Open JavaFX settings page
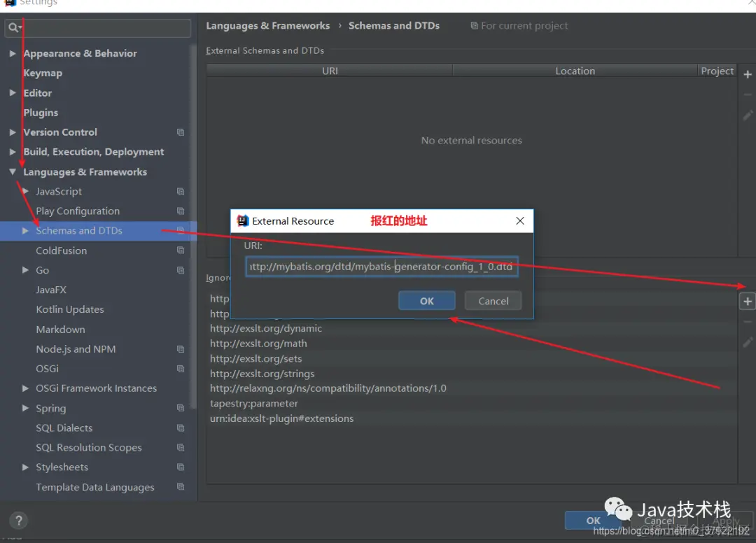 51,290
